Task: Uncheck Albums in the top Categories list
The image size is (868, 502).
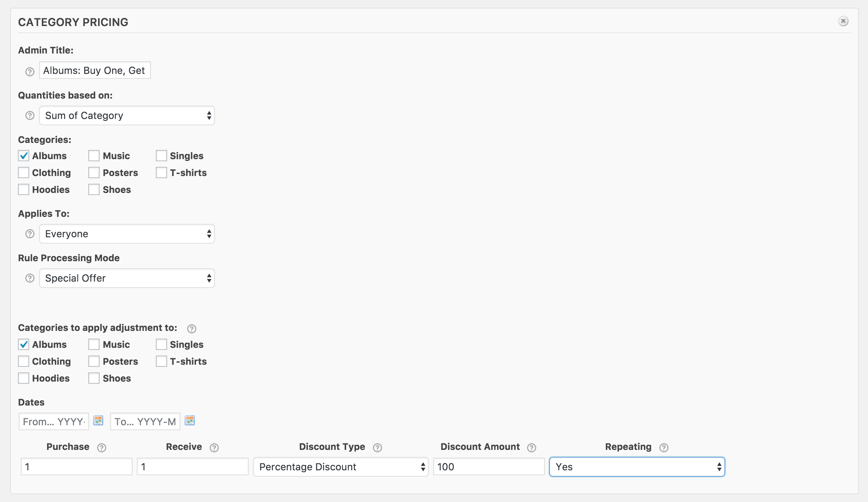Action: click(24, 156)
